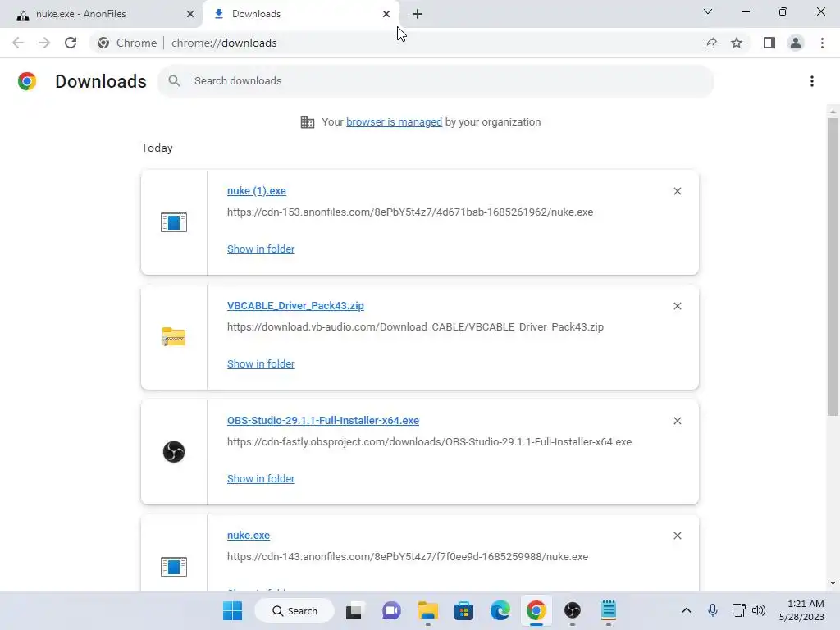Click the microphone tray icon
This screenshot has width=840, height=630.
713,610
